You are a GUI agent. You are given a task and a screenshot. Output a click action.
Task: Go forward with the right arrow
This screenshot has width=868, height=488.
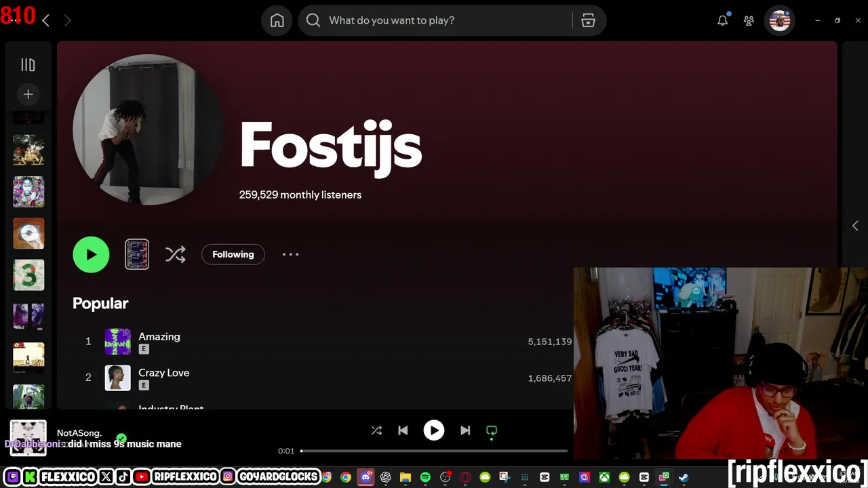pyautogui.click(x=67, y=20)
